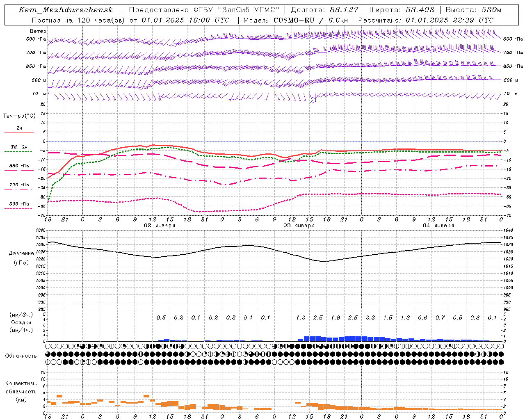Click the 3-hour precipitation value 1.3
Viewport: 525px width, 420px height.
click(x=405, y=317)
